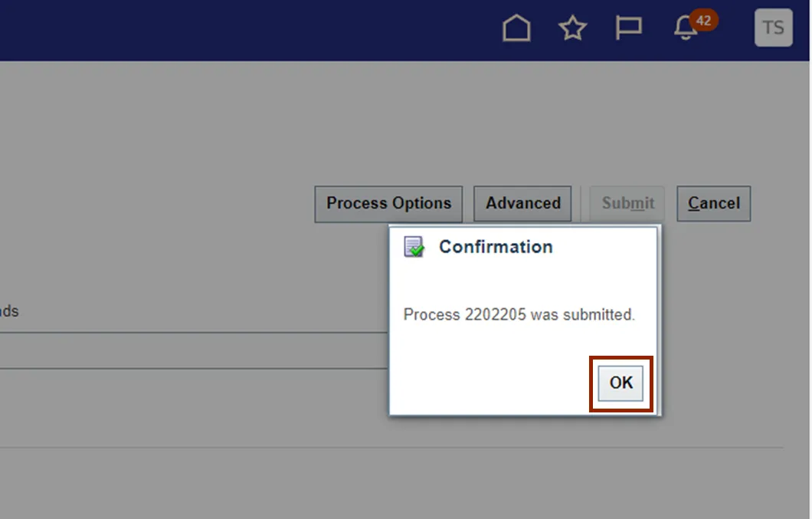Image resolution: width=812 pixels, height=519 pixels.
Task: Click the 'Process 2202205 was submitted' message
Action: pyautogui.click(x=519, y=314)
